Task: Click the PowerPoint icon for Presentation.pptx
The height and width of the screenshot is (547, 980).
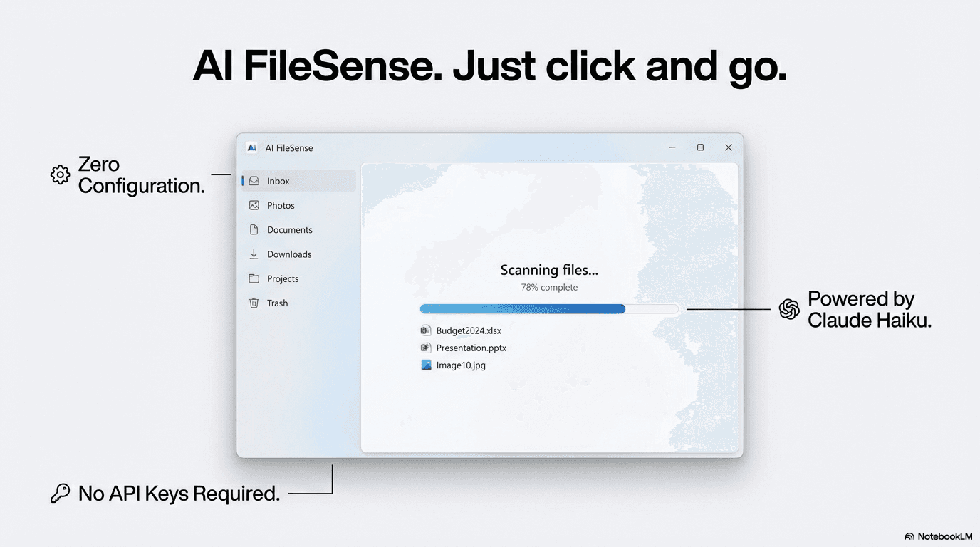Action: [x=426, y=348]
